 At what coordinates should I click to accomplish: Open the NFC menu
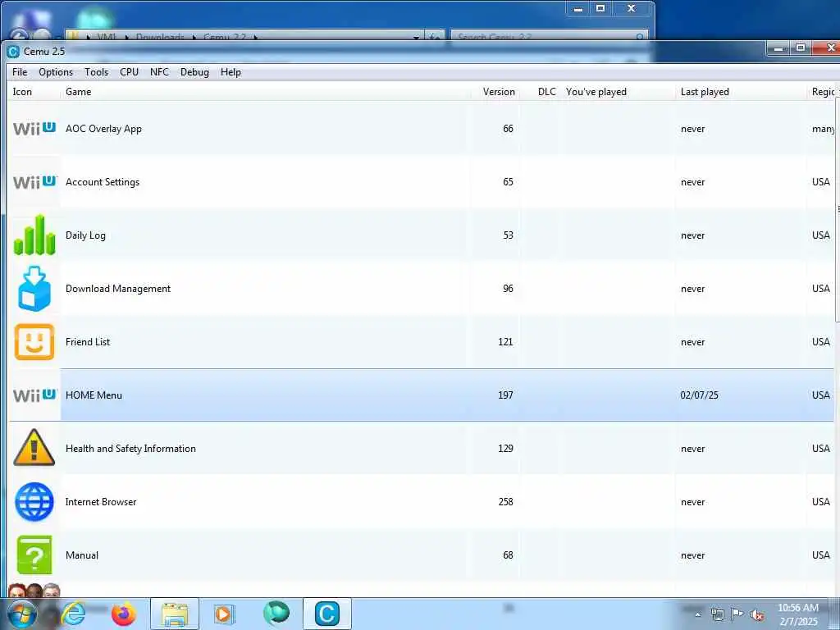pos(159,72)
